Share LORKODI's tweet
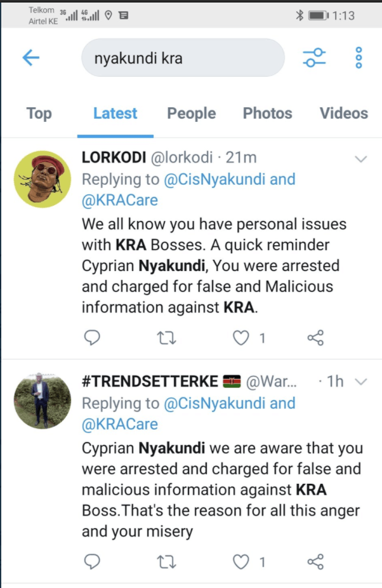 pos(315,338)
